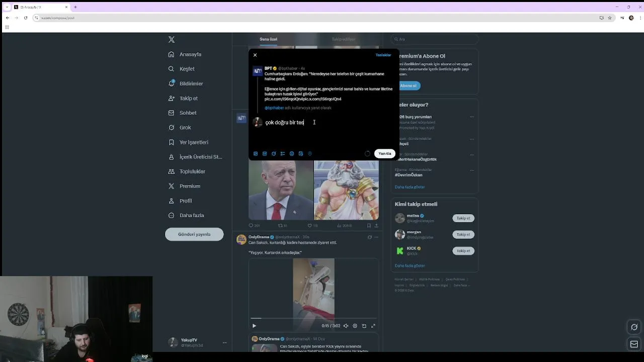This screenshot has height=362, width=644.
Task: Open the #DevrimÖzkan trend
Action: click(x=409, y=175)
